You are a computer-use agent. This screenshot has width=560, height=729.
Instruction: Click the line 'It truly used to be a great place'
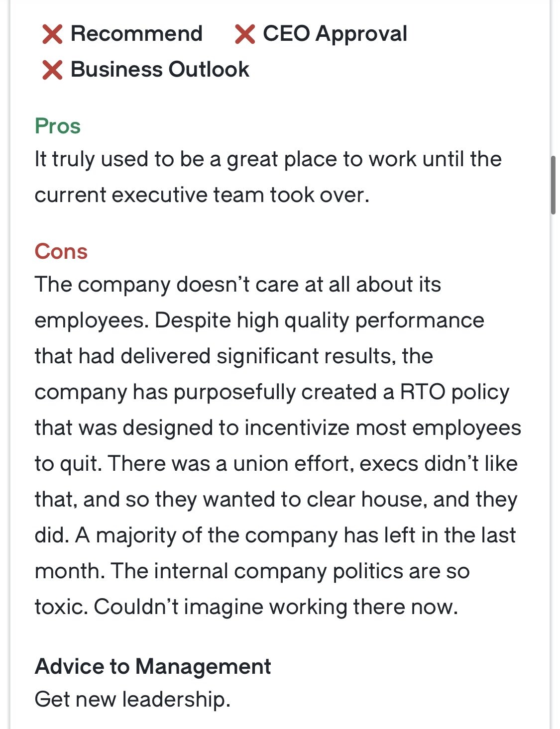coord(268,159)
